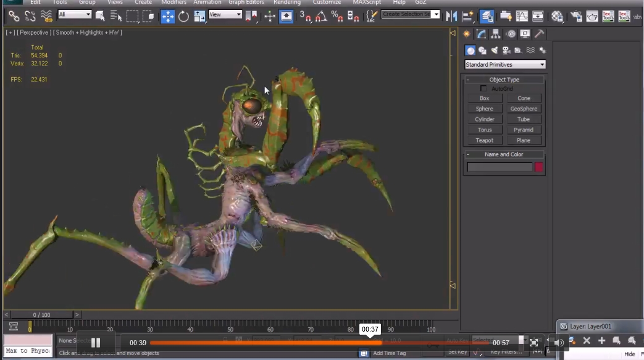Screen dimensions: 644x360
Task: Click the Cylinder primitive button
Action: tap(485, 119)
